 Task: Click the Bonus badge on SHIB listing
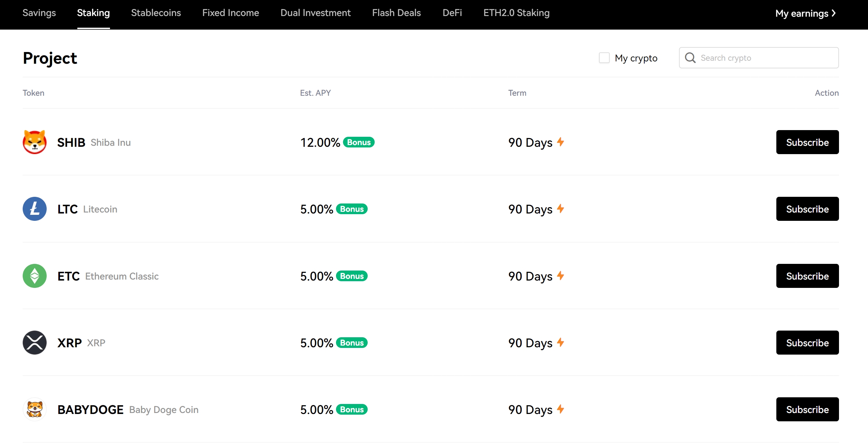point(359,141)
